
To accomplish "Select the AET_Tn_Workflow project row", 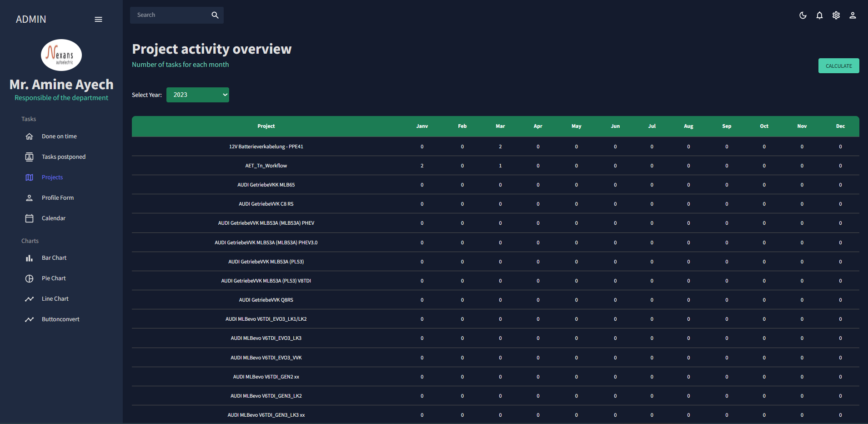I will tap(266, 166).
